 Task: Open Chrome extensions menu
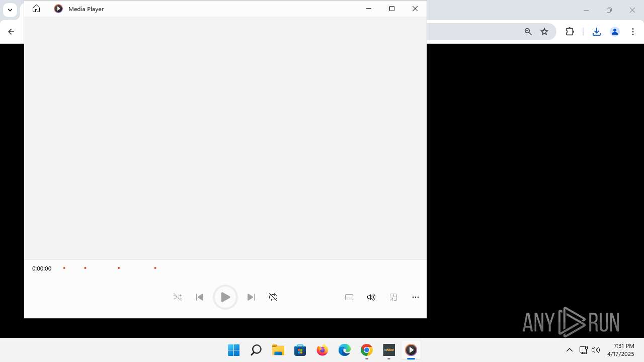(x=570, y=32)
